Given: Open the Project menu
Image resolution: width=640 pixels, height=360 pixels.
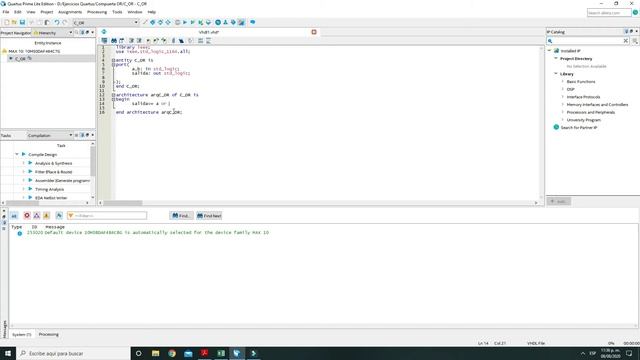Looking at the screenshot, I should click(x=47, y=12).
